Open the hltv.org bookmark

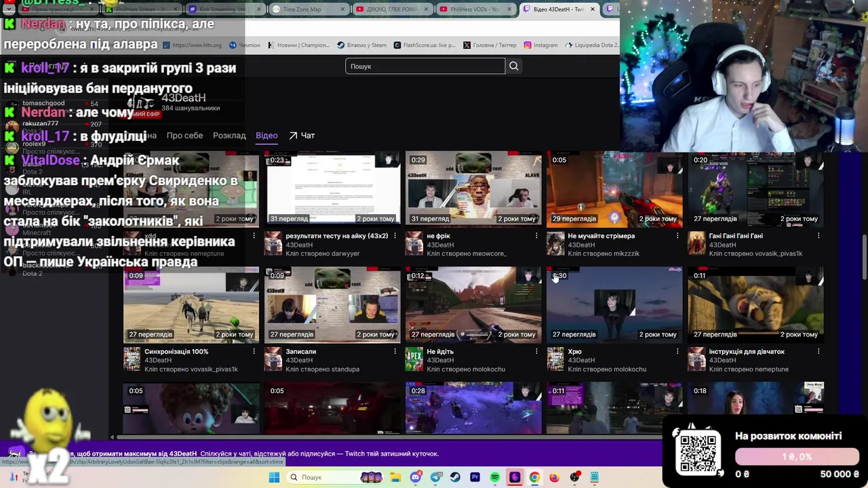192,45
